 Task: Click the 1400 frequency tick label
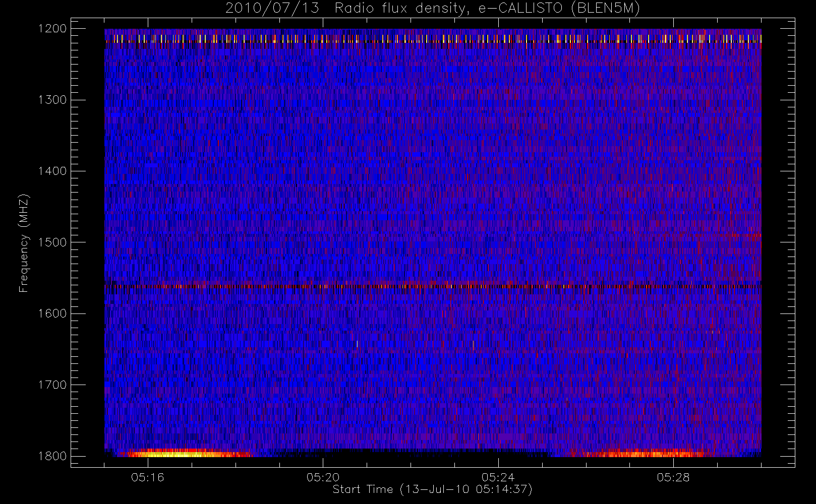tap(52, 171)
